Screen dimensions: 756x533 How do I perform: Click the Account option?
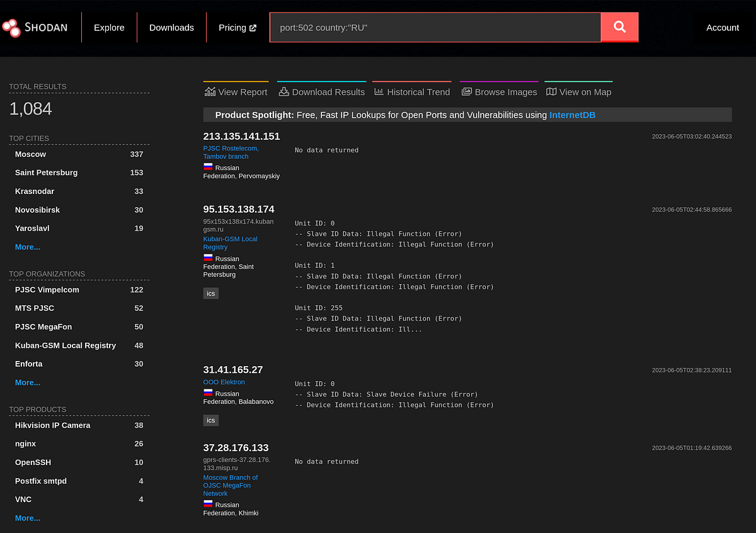[722, 27]
